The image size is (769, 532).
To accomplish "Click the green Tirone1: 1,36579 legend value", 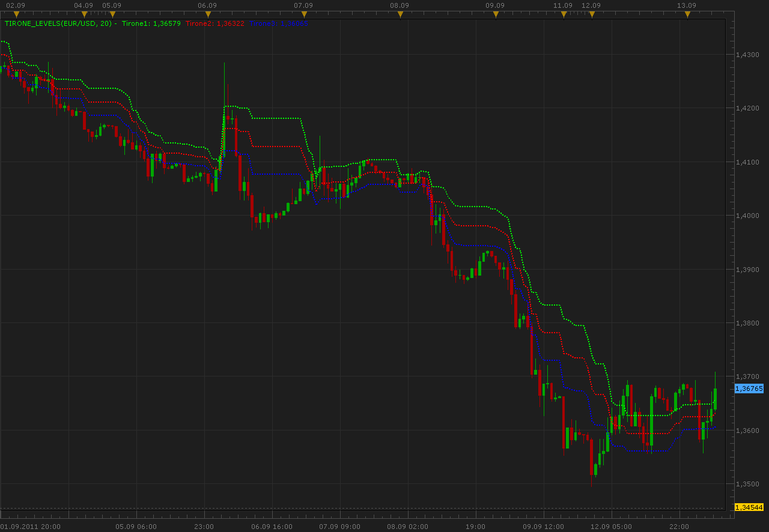I will pyautogui.click(x=151, y=23).
